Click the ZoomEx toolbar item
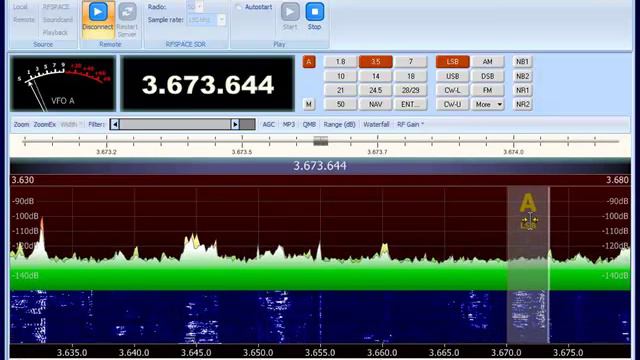This screenshot has height=360, width=640. coord(44,124)
